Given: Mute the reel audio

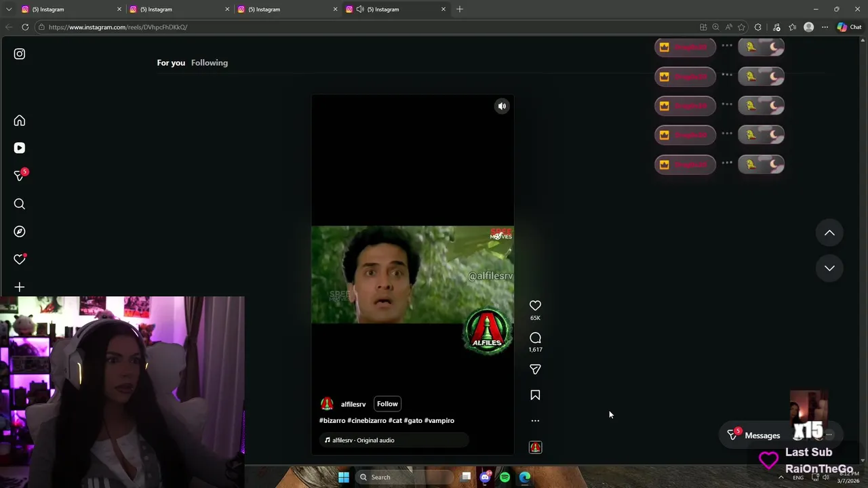Looking at the screenshot, I should (x=502, y=106).
